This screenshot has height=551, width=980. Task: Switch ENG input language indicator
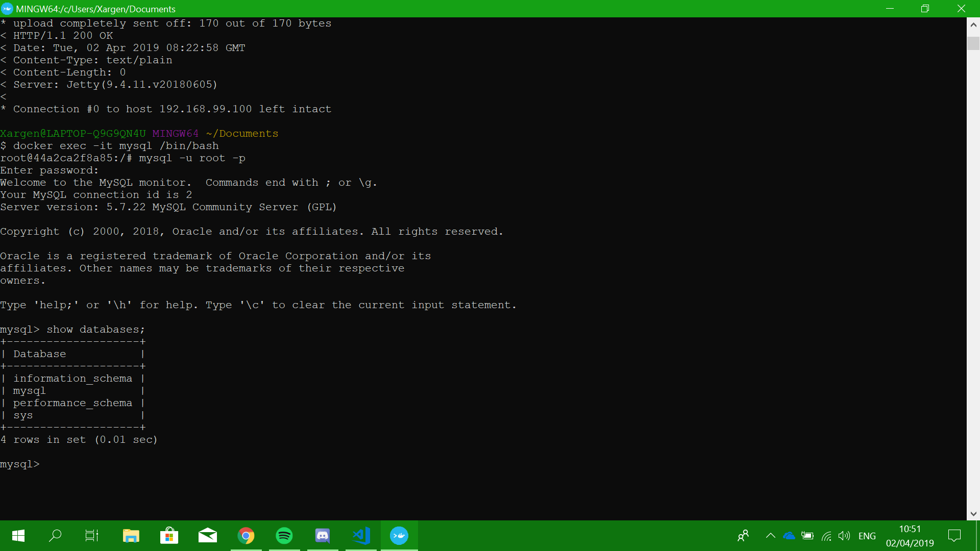(x=867, y=536)
